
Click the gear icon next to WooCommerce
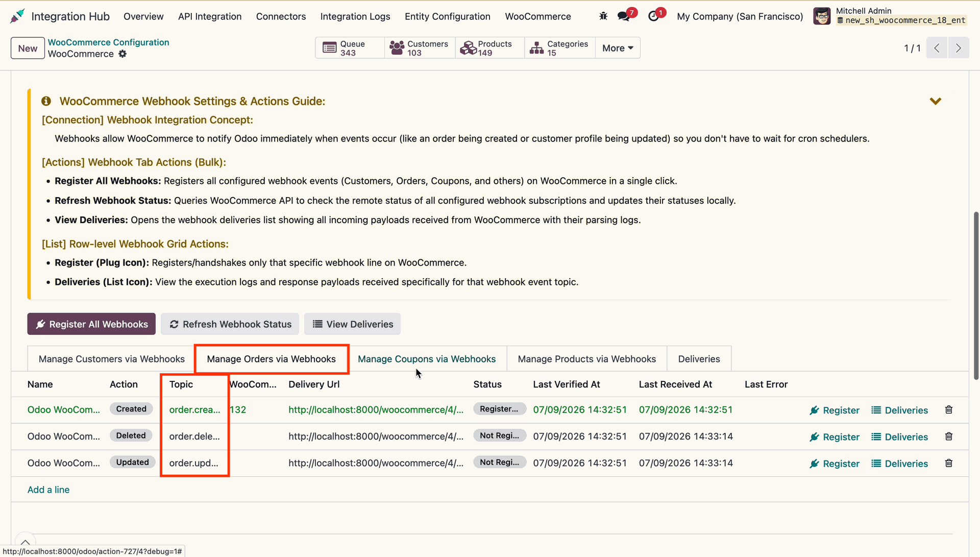pyautogui.click(x=122, y=54)
